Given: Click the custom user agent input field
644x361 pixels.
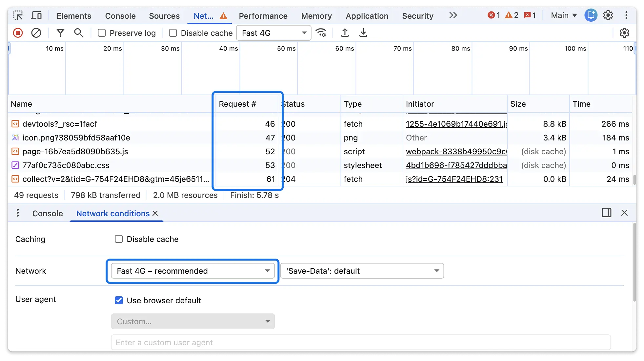Looking at the screenshot, I should click(x=361, y=342).
